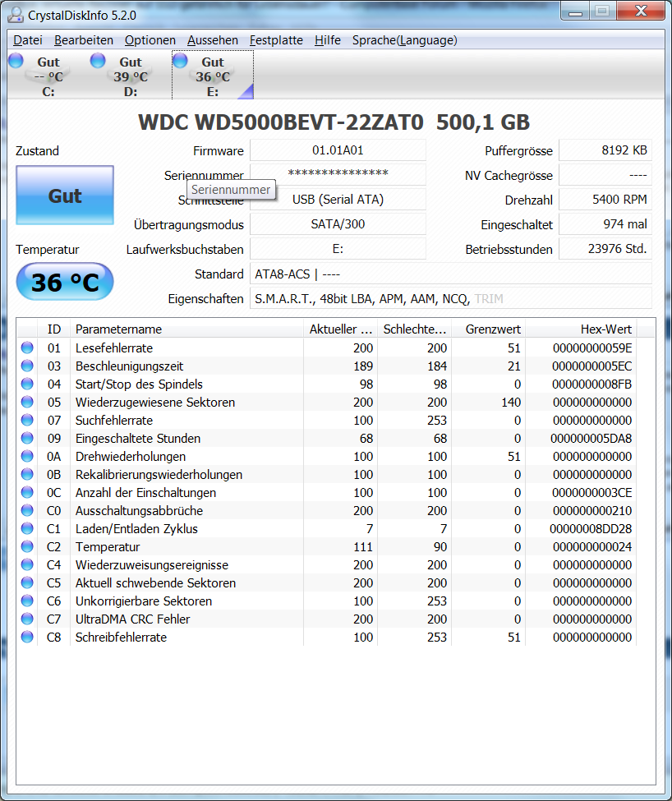Click the blue health icon above drive E:
The width and height of the screenshot is (672, 801).
[180, 60]
